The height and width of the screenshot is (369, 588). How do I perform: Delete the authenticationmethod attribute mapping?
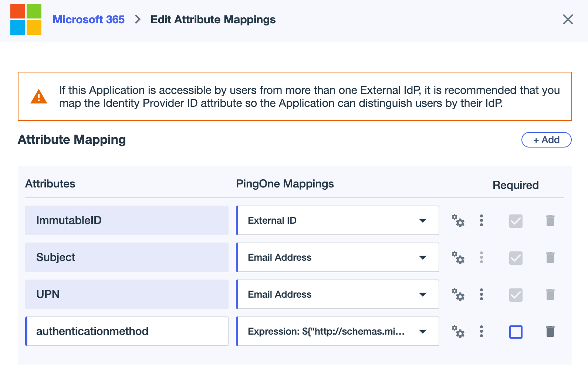[x=550, y=331]
